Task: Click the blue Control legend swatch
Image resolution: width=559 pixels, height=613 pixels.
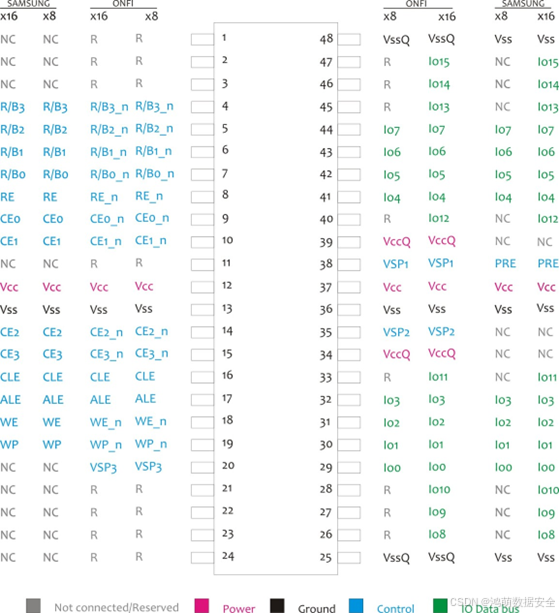Action: pos(356,606)
